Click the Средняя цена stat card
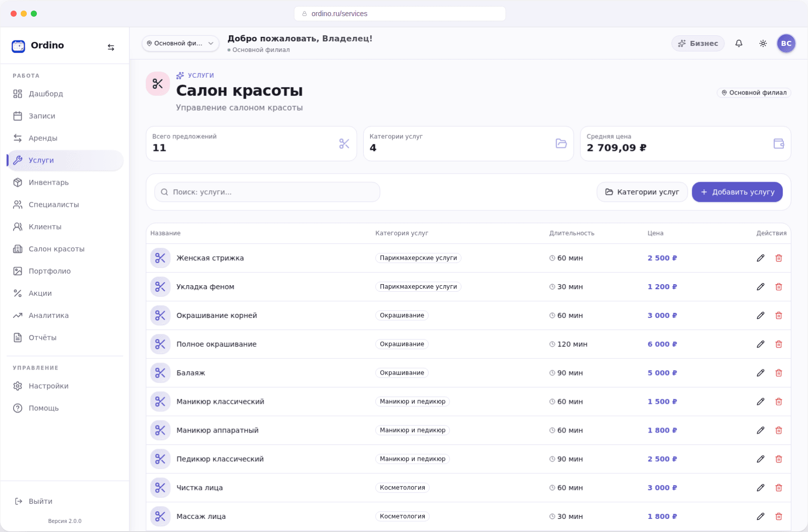808x532 pixels. click(686, 144)
